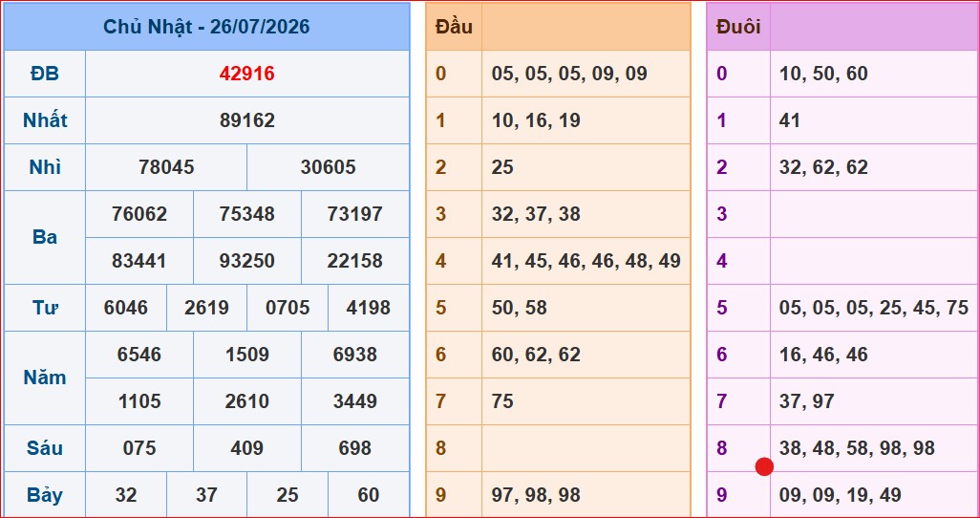
Task: Click Đầu values 41, 45, 46, 46, 48, 49
Action: point(586,261)
